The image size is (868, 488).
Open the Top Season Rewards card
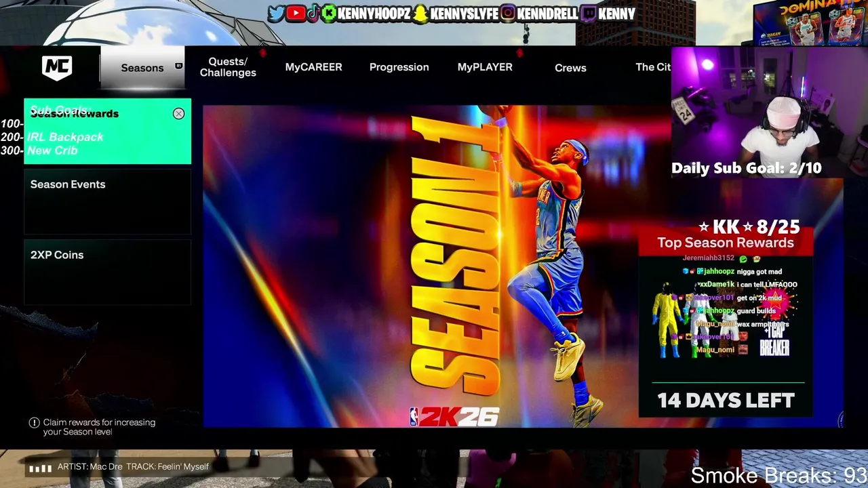click(726, 324)
